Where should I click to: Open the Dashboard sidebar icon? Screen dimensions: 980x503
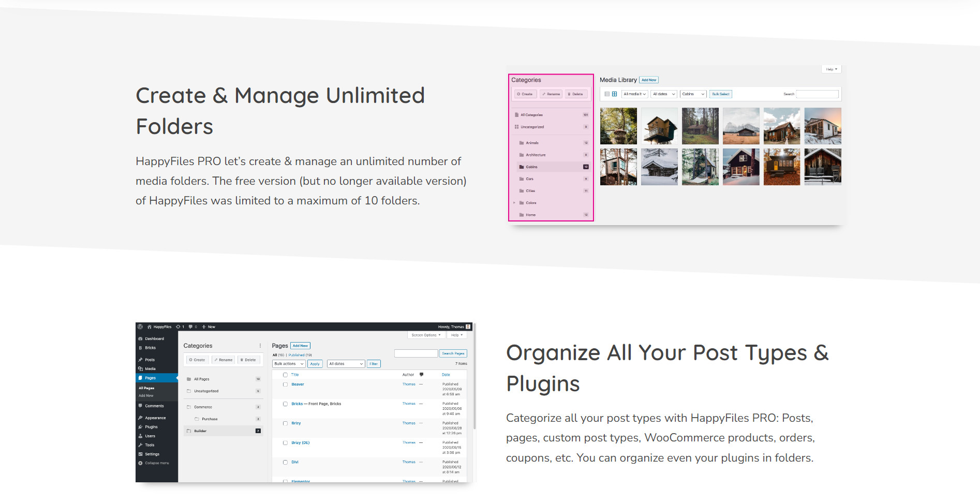point(140,338)
